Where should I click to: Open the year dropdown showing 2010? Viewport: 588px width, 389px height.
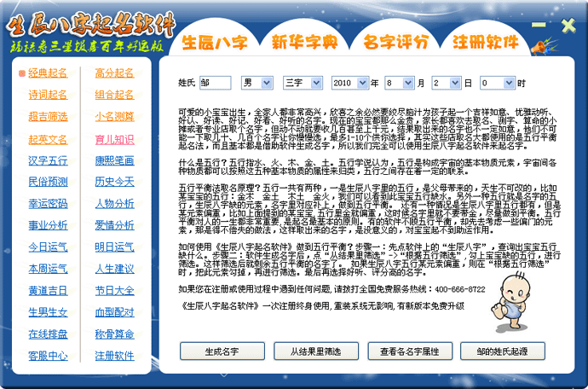click(x=350, y=83)
